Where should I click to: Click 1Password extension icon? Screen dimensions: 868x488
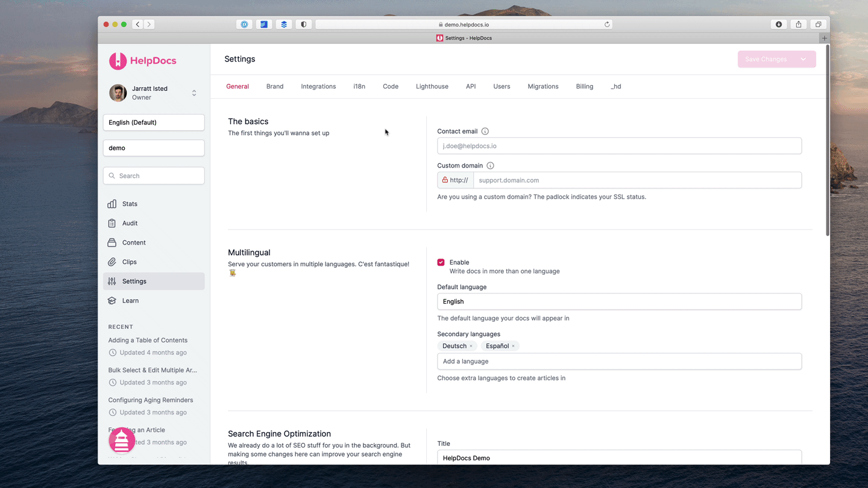(x=244, y=24)
